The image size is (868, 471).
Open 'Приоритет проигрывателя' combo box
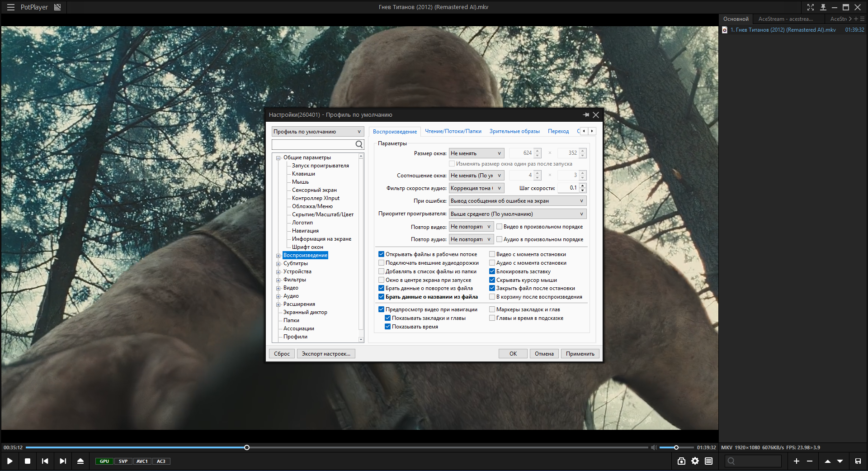pyautogui.click(x=517, y=214)
